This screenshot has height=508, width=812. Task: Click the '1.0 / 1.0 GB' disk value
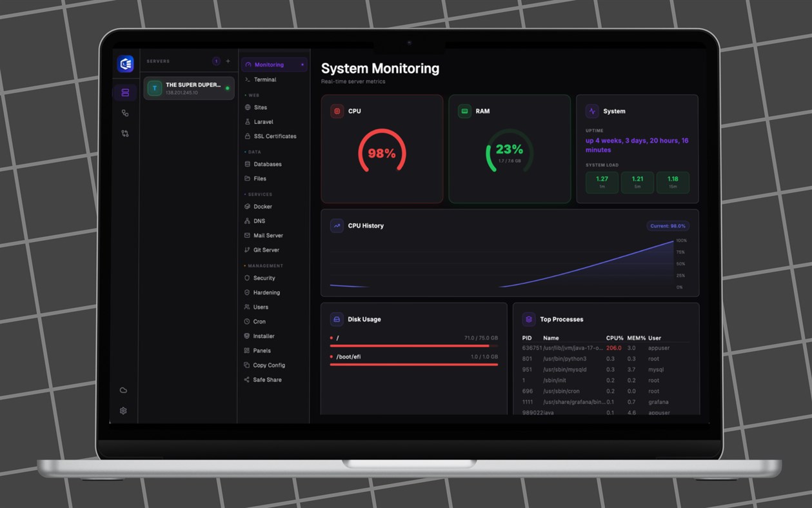[484, 357]
